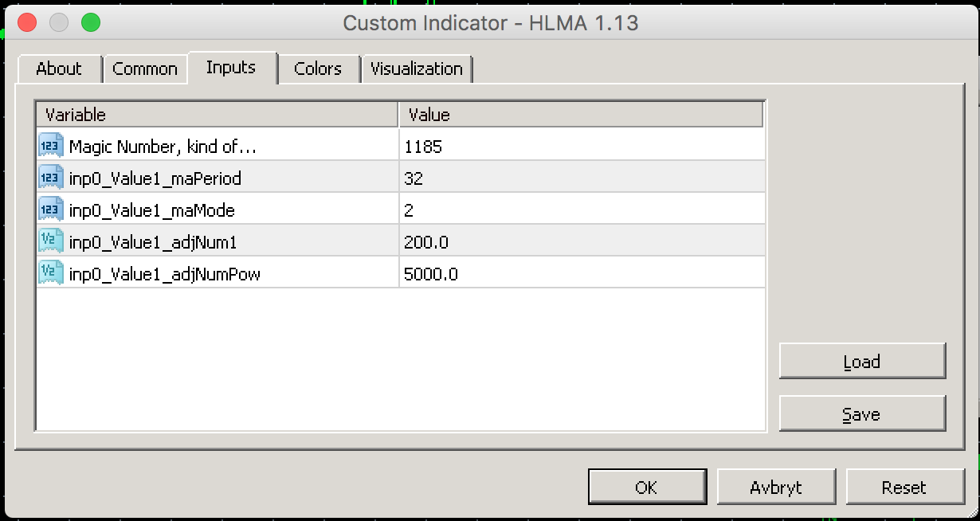Select the inp0_Value1_adjNumPow variable name
Screen dimensions: 980x521
165,274
